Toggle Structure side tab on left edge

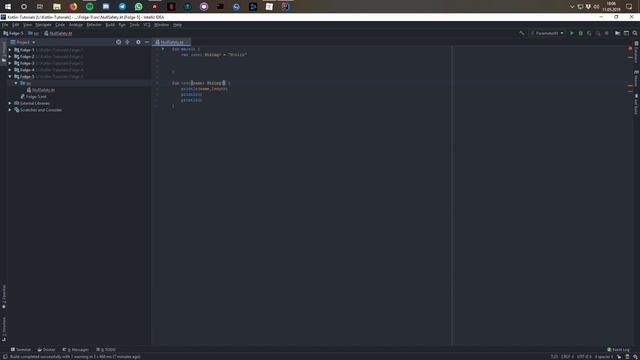(x=4, y=329)
